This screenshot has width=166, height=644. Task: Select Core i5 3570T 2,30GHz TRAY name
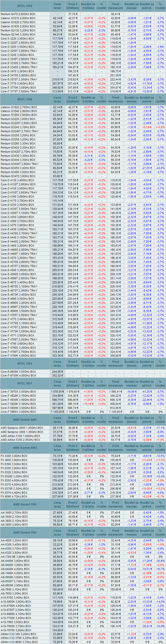(x=19, y=79)
